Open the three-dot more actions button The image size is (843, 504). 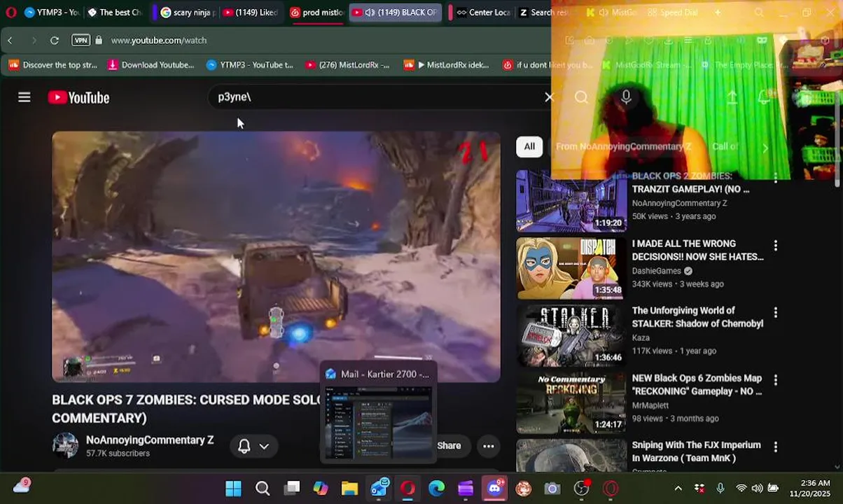coord(489,446)
